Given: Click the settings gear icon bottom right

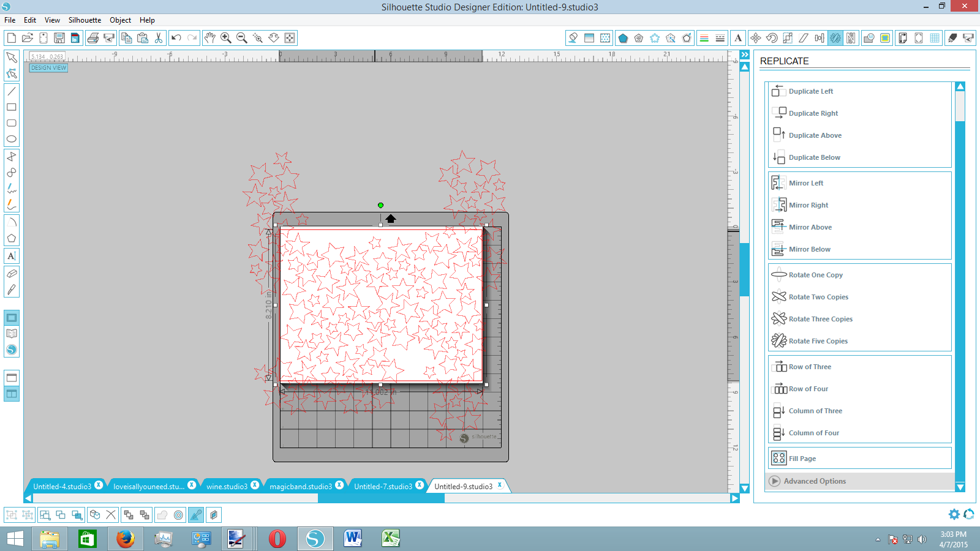Looking at the screenshot, I should click(x=954, y=514).
